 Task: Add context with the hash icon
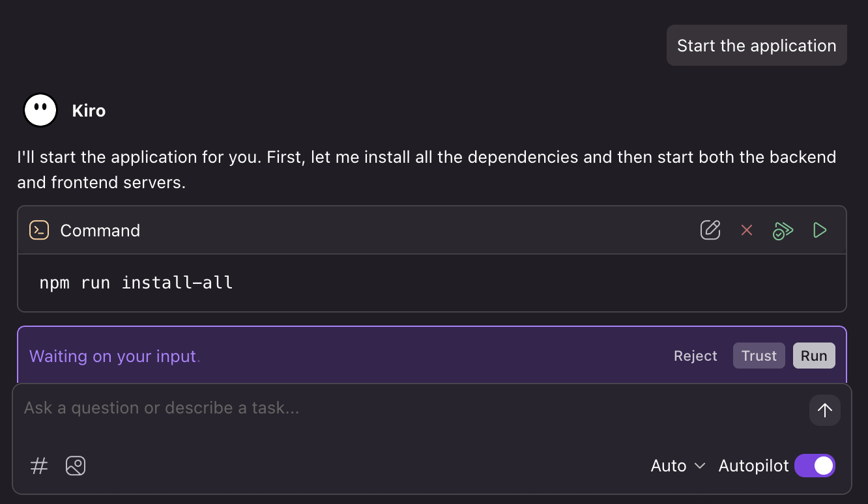pyautogui.click(x=39, y=466)
